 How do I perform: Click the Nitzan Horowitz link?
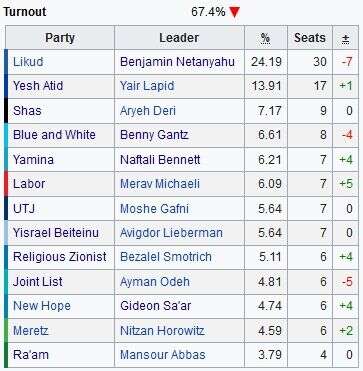click(162, 331)
